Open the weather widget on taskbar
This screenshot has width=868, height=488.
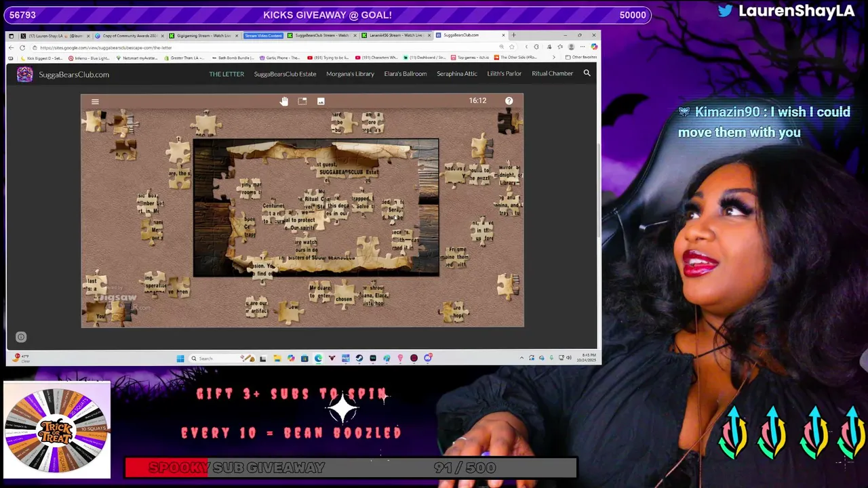pos(21,357)
